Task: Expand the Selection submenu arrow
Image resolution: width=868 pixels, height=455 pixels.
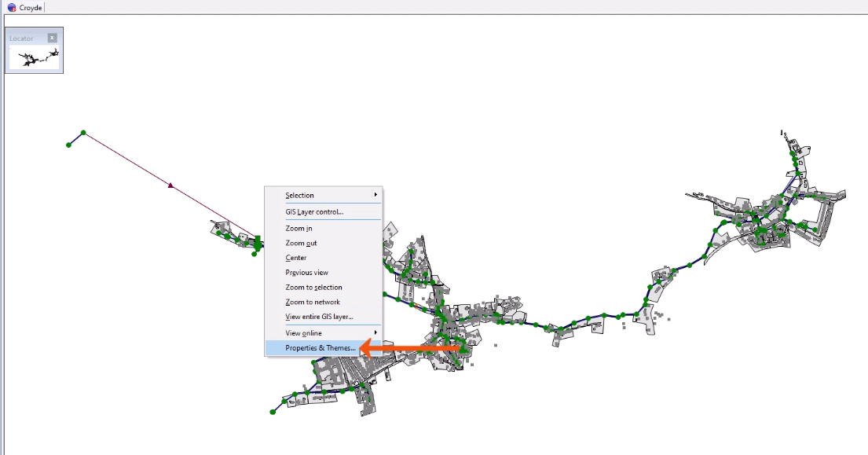Action: (x=375, y=194)
